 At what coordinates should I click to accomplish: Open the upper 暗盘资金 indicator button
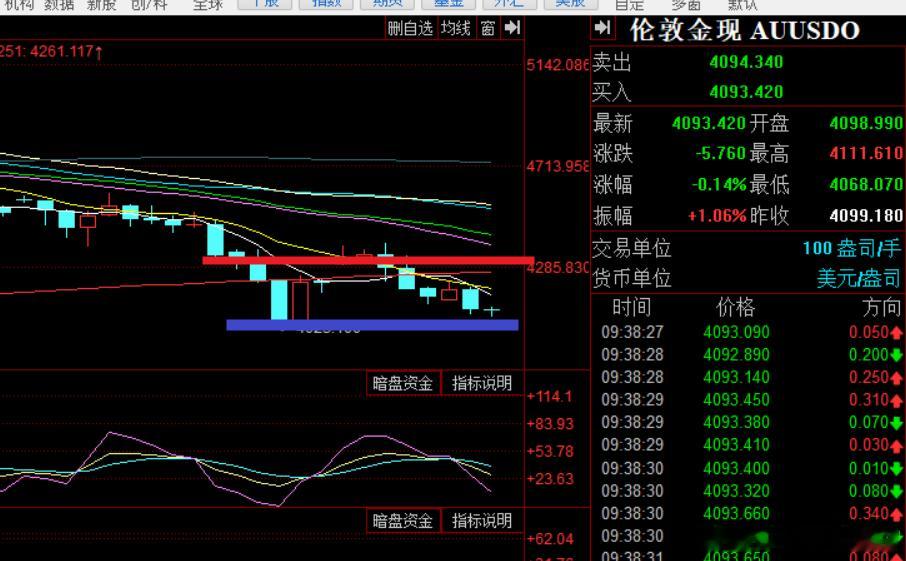point(403,383)
